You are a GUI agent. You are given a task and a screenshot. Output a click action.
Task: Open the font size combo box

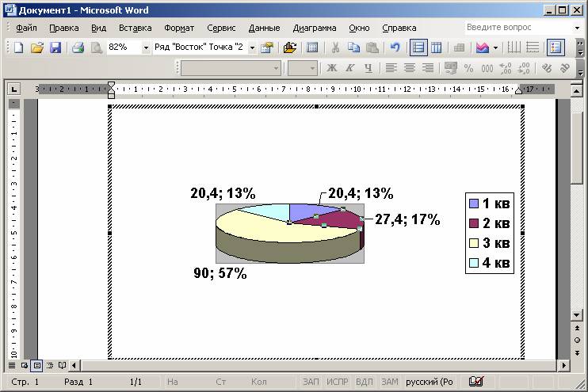[302, 68]
